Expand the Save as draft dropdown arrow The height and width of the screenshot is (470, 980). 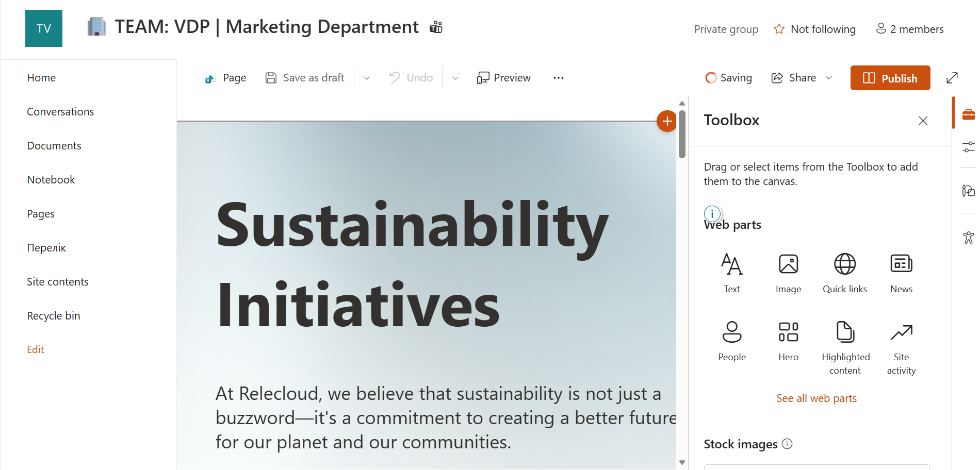pos(367,78)
